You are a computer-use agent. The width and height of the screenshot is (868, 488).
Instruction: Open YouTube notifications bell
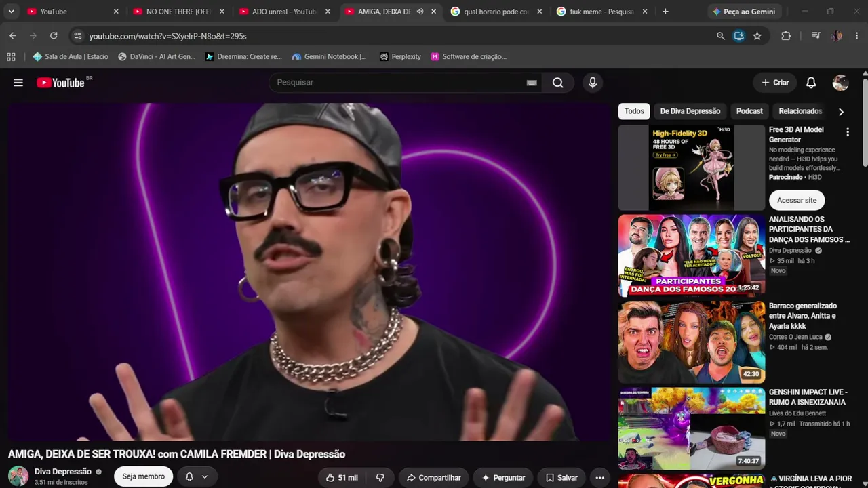click(811, 83)
